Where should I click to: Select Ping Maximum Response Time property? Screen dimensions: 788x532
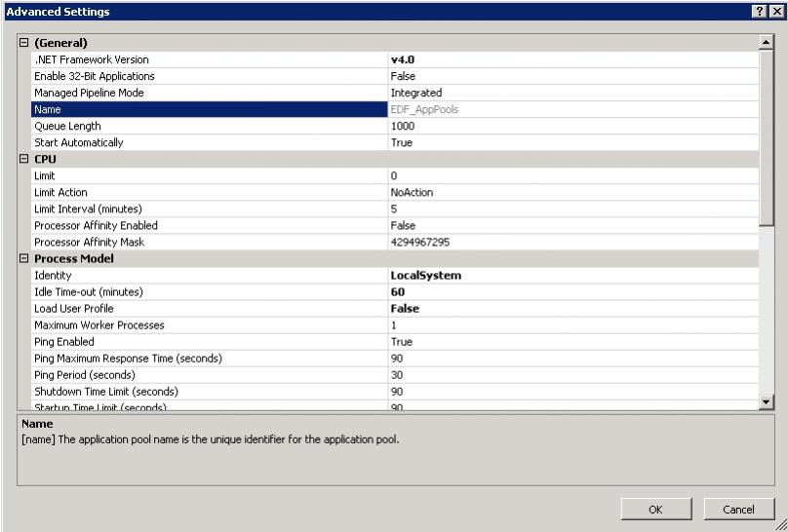tap(209, 358)
